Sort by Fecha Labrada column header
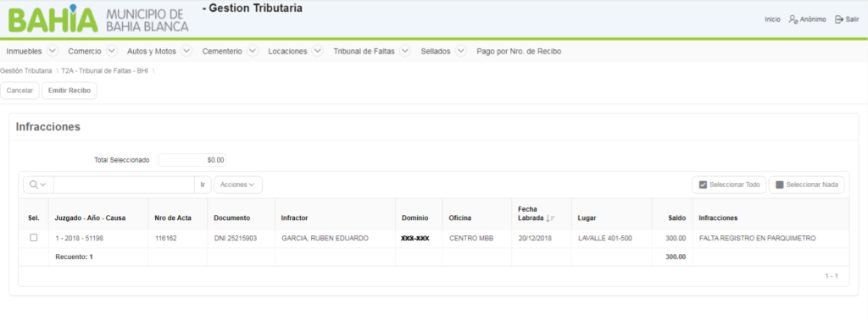The height and width of the screenshot is (320, 868). 531,214
